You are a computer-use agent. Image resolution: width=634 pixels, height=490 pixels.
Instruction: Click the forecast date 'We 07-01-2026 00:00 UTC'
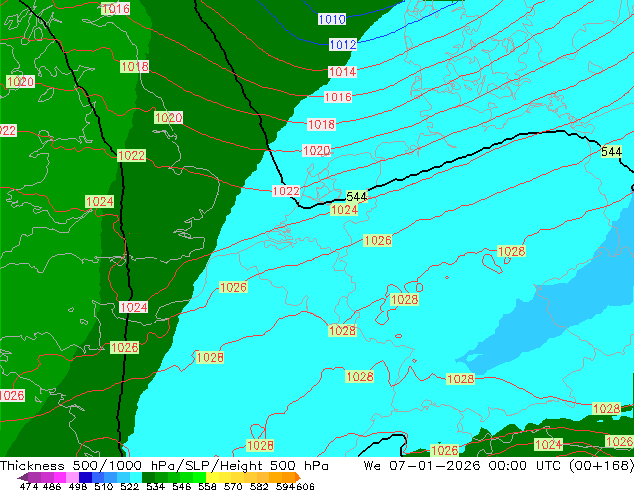pos(463,465)
